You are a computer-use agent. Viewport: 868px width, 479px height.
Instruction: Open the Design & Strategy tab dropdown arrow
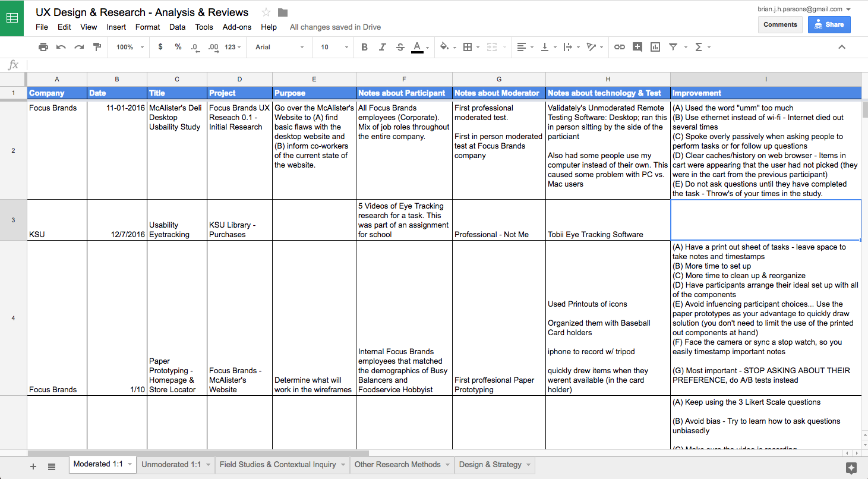528,465
